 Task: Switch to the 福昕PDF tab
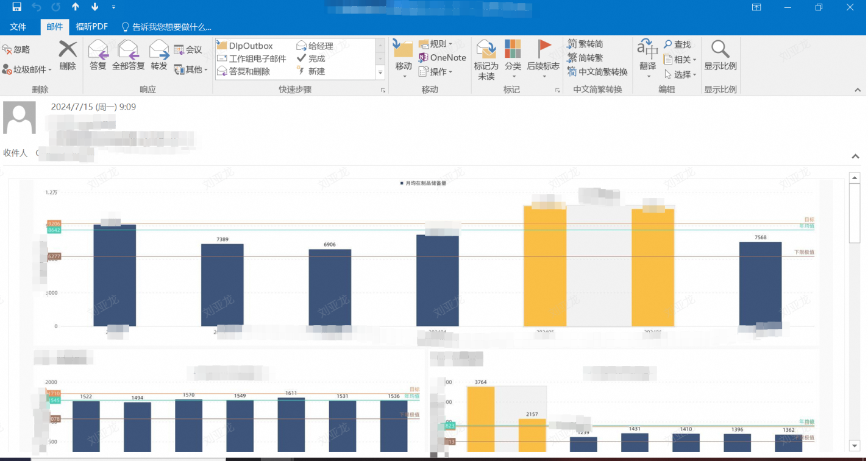click(x=92, y=27)
